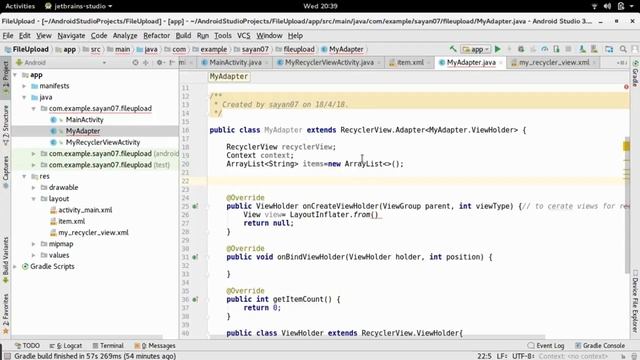The width and height of the screenshot is (640, 360).
Task: Toggle the Gradle tool window on right edge
Action: point(635,73)
